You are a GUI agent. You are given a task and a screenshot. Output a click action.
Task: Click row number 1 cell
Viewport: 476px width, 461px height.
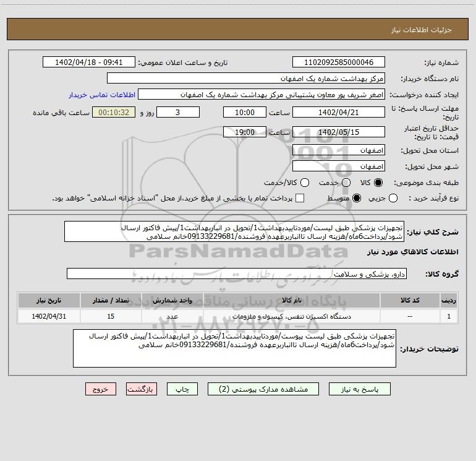[x=449, y=316]
